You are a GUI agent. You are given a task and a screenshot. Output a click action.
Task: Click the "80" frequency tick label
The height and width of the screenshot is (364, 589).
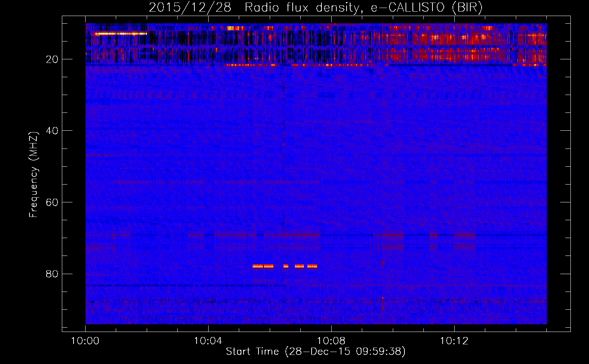(x=52, y=274)
